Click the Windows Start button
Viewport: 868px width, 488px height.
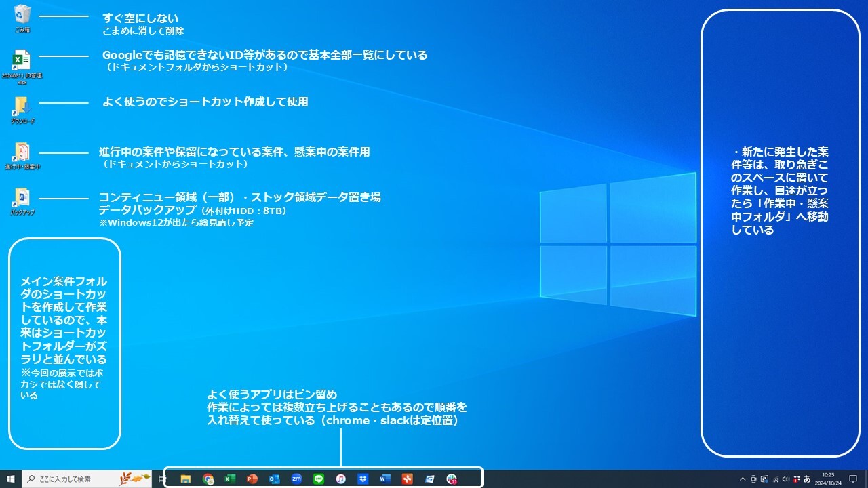[11, 479]
